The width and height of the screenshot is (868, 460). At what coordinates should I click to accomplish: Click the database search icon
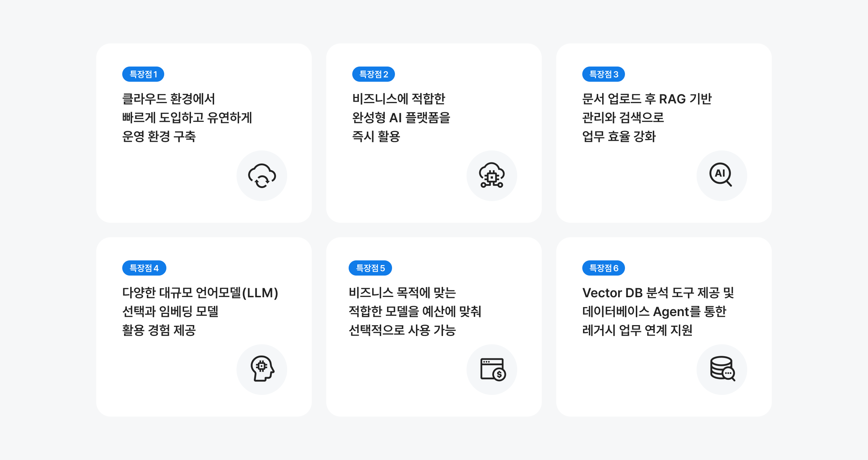[722, 369]
